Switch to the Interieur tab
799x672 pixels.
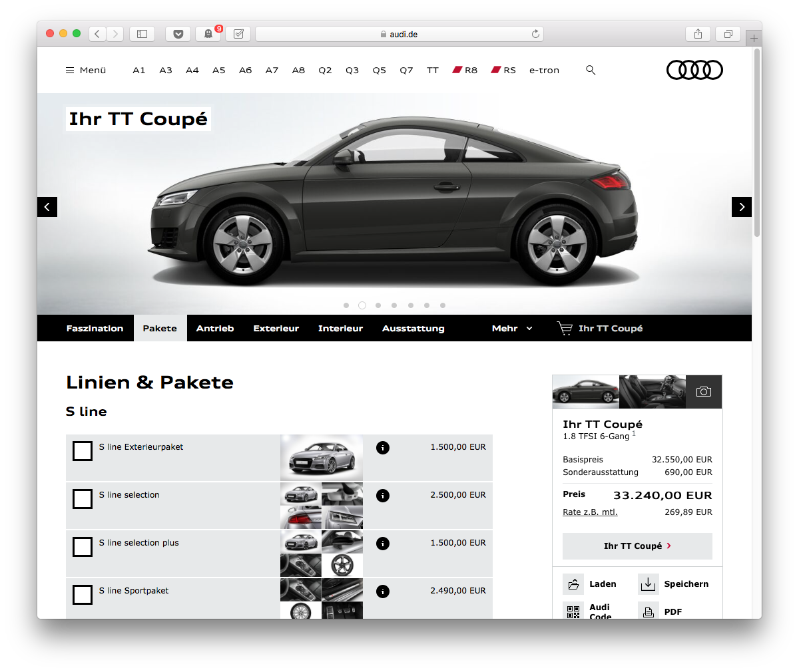pos(340,328)
